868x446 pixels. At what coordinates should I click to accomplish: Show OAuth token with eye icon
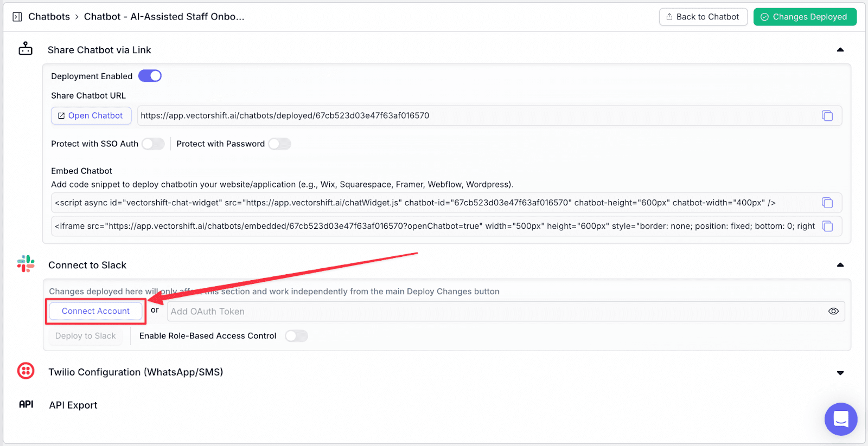click(833, 311)
